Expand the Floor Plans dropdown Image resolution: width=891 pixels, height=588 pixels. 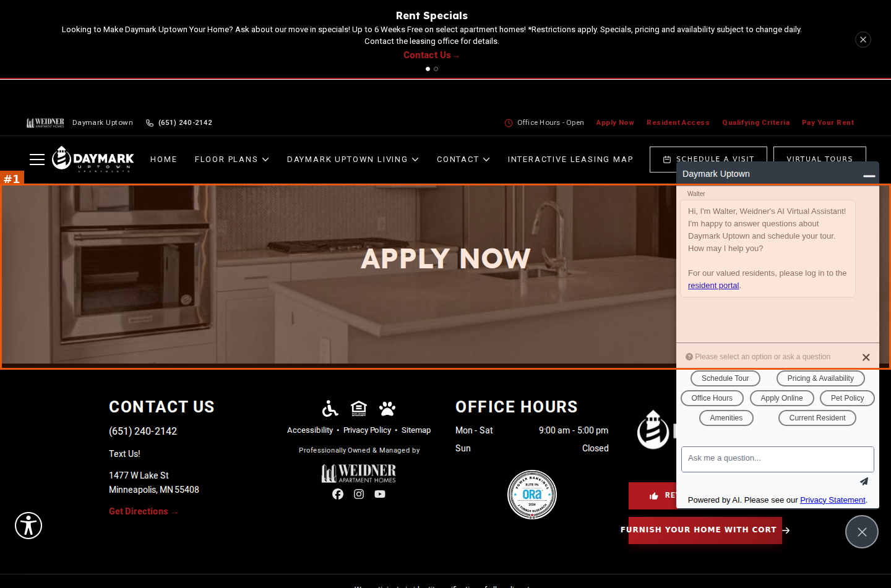[232, 160]
